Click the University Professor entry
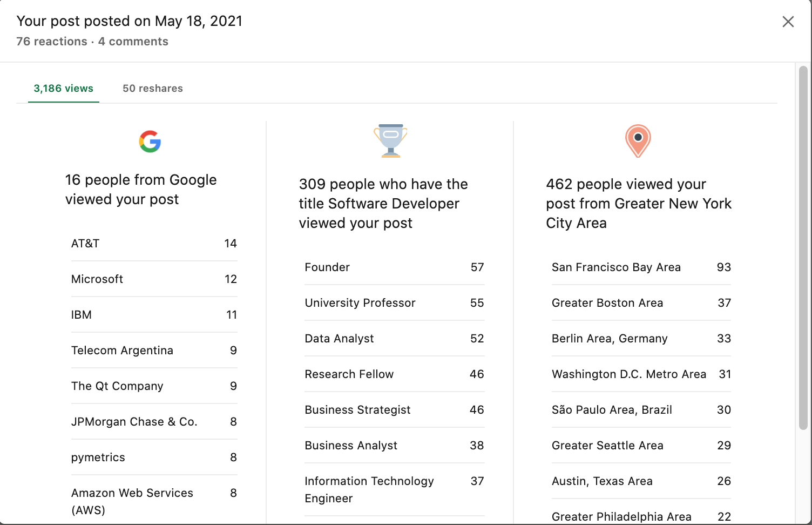The width and height of the screenshot is (812, 525). (x=394, y=303)
